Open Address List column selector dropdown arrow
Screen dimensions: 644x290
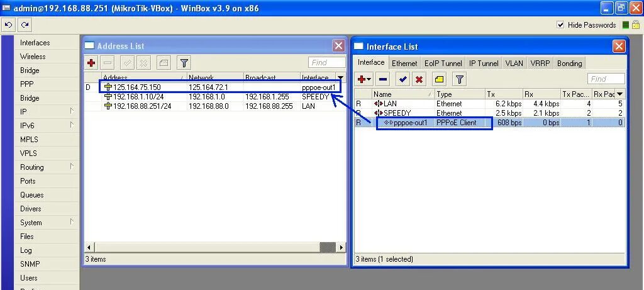pyautogui.click(x=340, y=77)
